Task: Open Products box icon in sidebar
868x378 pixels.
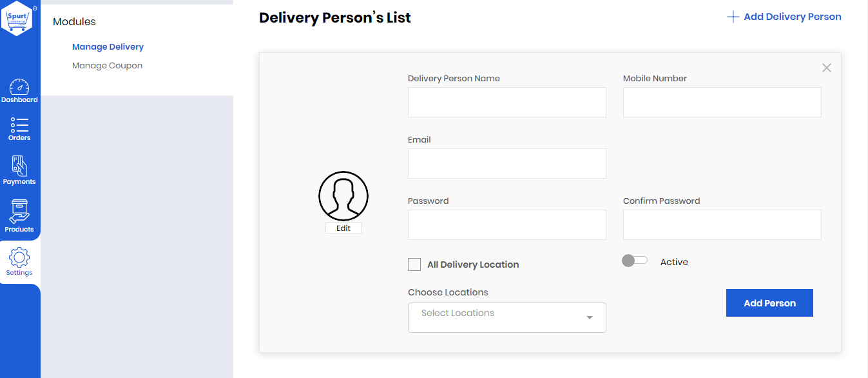Action: click(x=19, y=212)
